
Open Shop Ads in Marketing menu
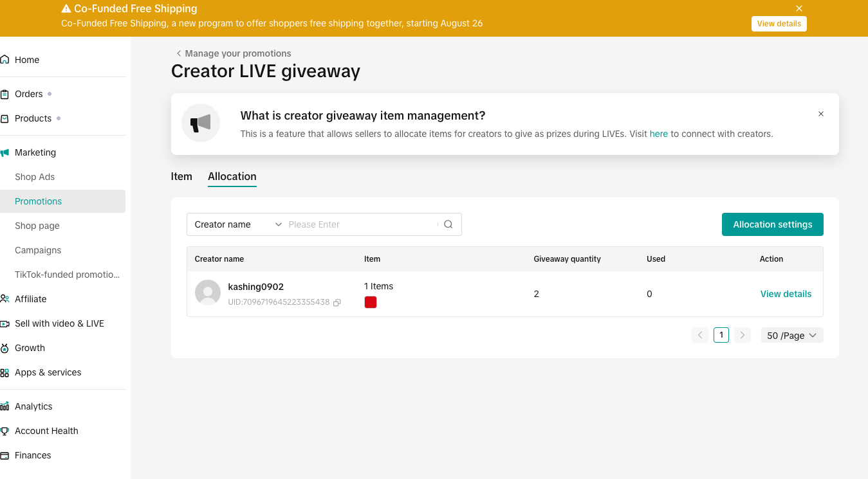coord(35,177)
